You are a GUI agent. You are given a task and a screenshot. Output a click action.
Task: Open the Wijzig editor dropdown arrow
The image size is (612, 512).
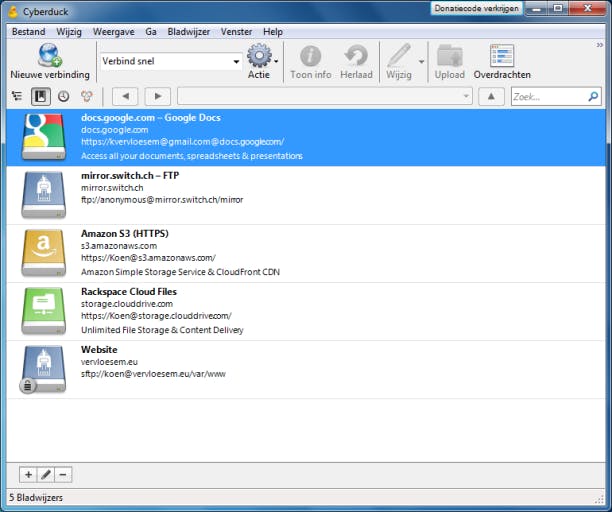pos(421,61)
